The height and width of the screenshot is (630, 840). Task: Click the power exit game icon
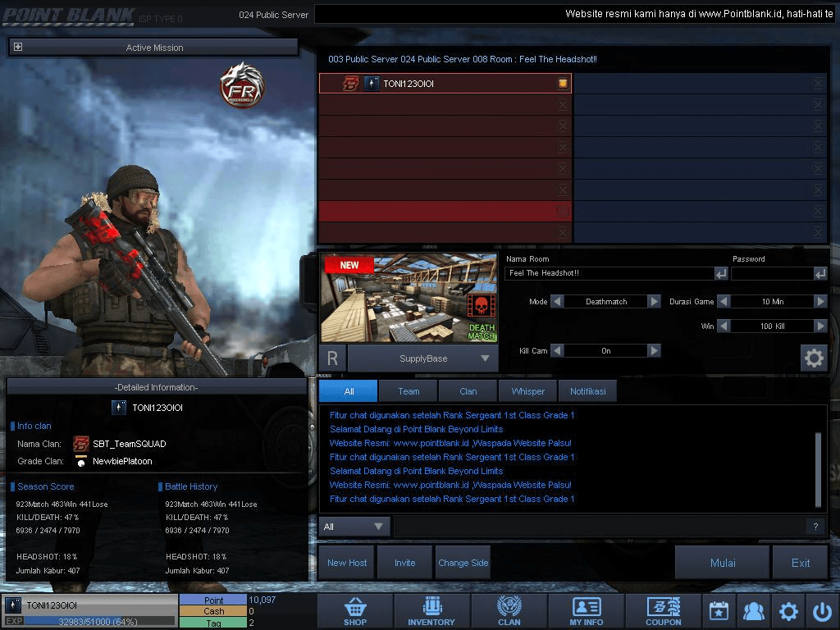click(822, 611)
